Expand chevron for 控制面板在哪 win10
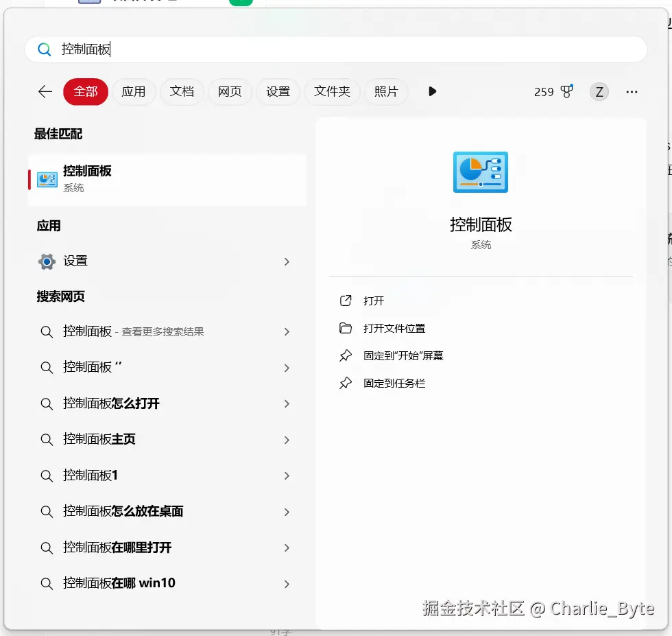The image size is (672, 636). [x=287, y=584]
